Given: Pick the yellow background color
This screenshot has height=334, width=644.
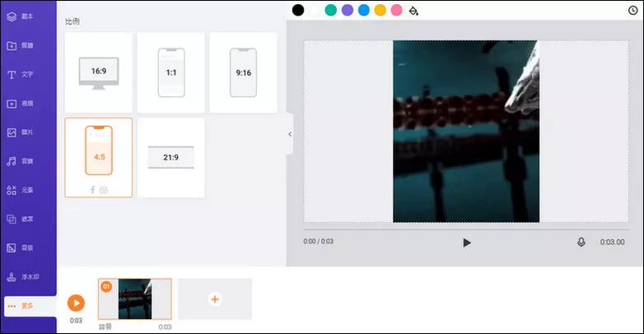Looking at the screenshot, I should [380, 10].
